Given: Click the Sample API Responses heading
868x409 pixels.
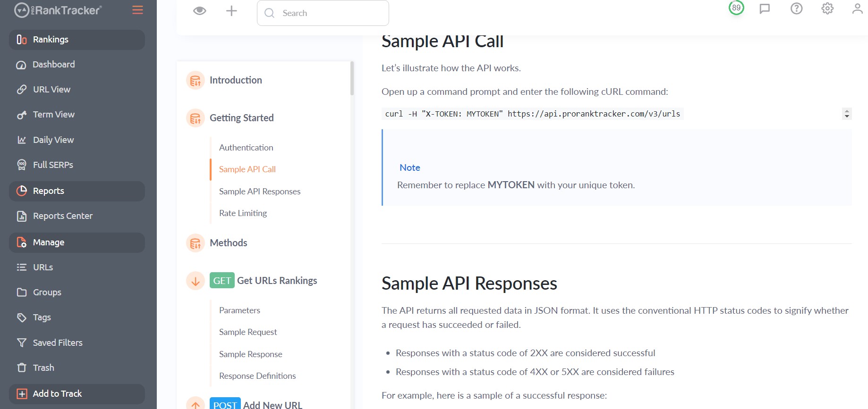Looking at the screenshot, I should [469, 284].
